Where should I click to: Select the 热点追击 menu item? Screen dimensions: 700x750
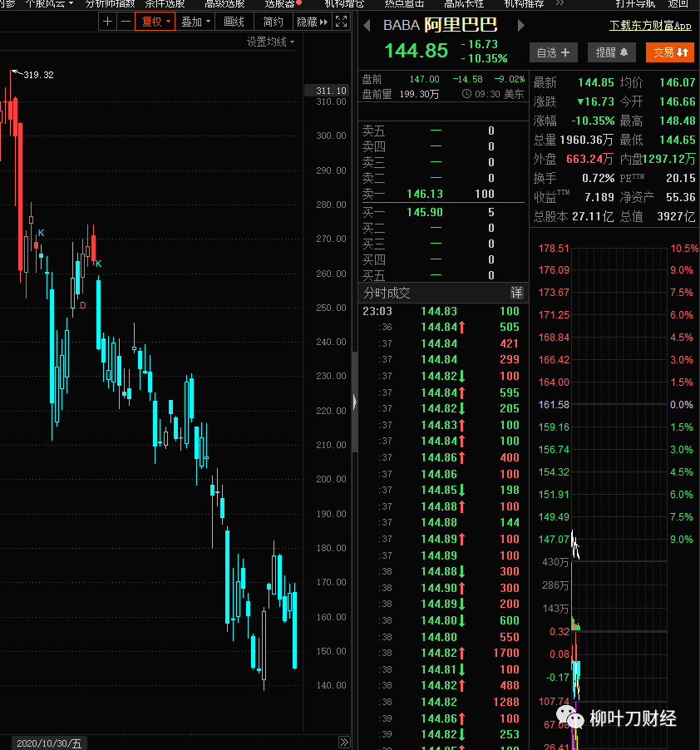(404, 4)
